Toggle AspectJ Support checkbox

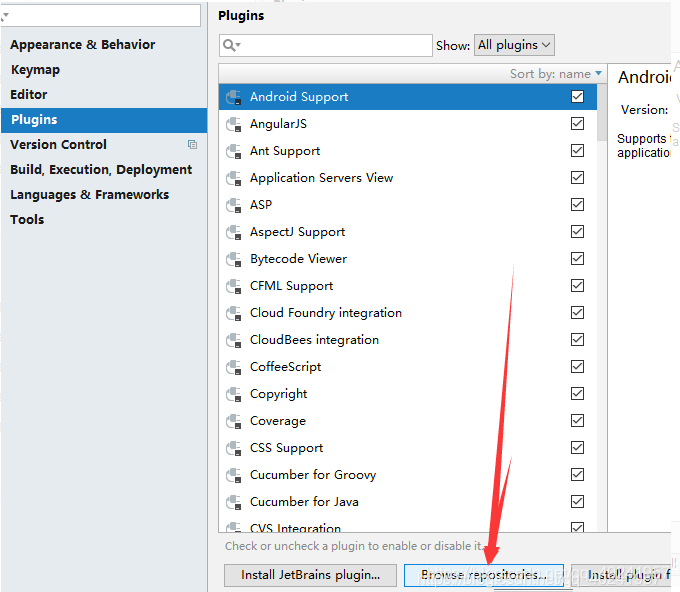(577, 232)
